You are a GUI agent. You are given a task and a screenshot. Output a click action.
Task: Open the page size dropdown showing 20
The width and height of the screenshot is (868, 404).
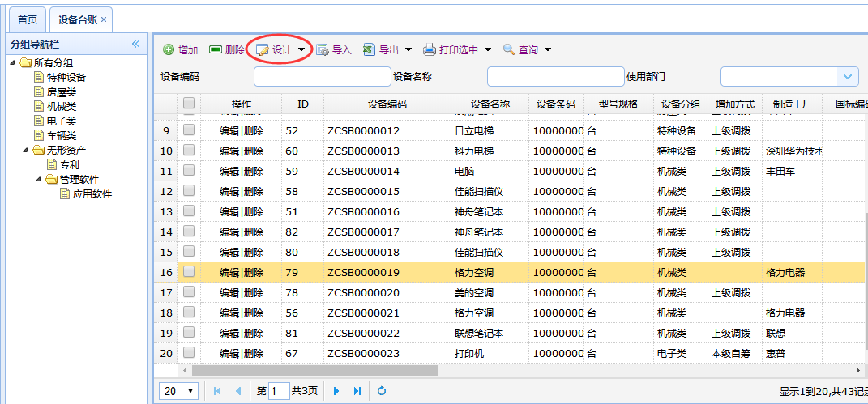point(178,391)
